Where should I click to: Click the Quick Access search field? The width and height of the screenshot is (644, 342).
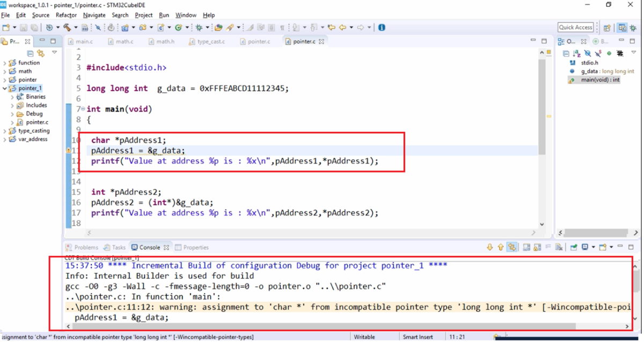point(575,27)
